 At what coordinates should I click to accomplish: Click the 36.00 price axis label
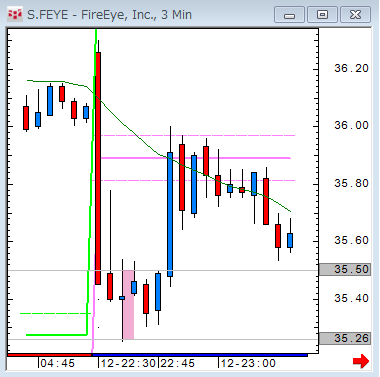pos(351,125)
